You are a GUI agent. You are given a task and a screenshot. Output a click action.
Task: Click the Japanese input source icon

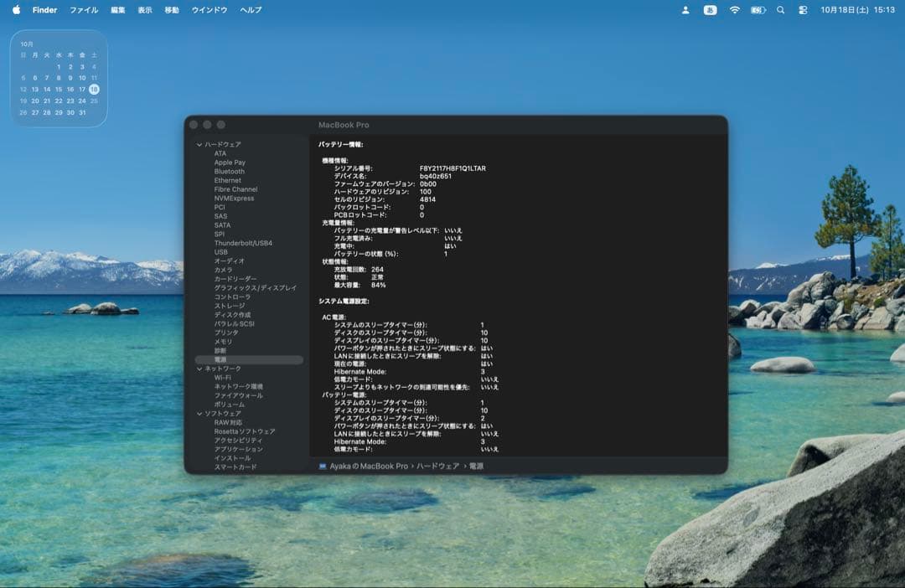[x=710, y=10]
